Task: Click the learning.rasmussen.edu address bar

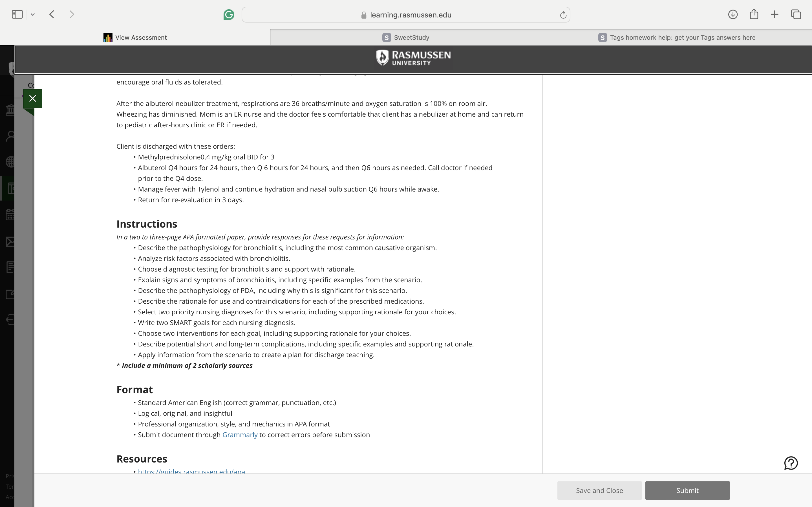Action: (406, 15)
